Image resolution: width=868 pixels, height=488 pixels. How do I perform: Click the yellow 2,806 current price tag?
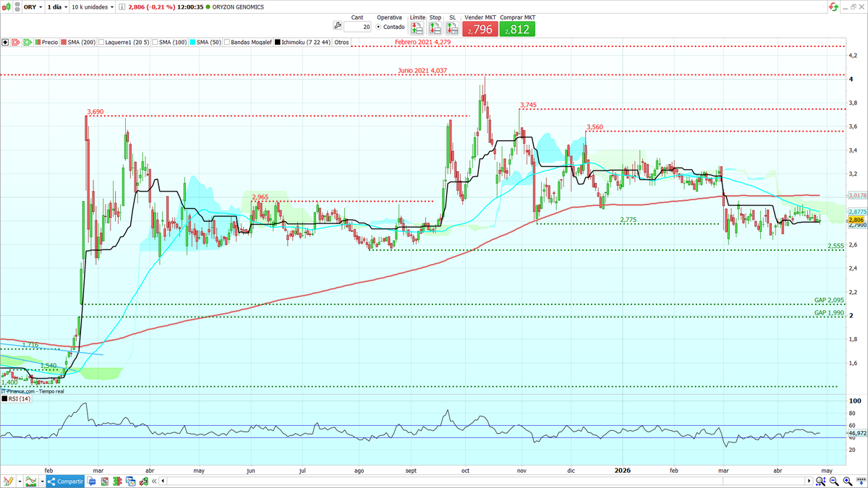pyautogui.click(x=856, y=220)
